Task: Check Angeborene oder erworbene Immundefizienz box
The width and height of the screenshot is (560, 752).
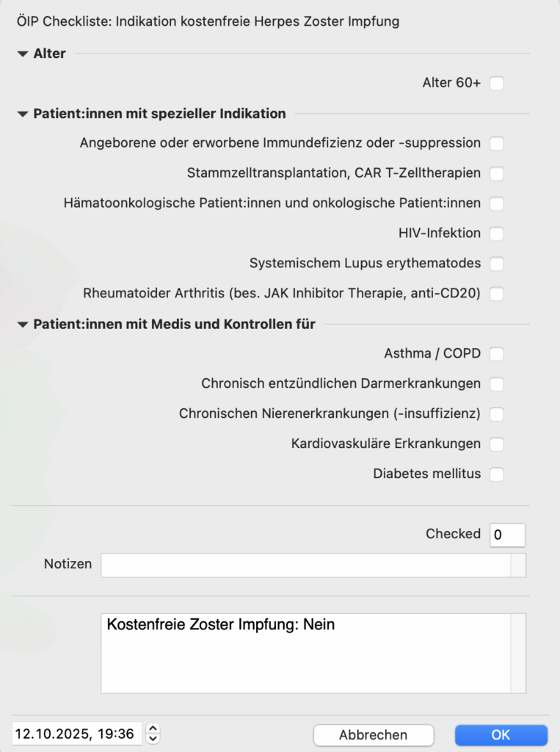Action: [497, 143]
